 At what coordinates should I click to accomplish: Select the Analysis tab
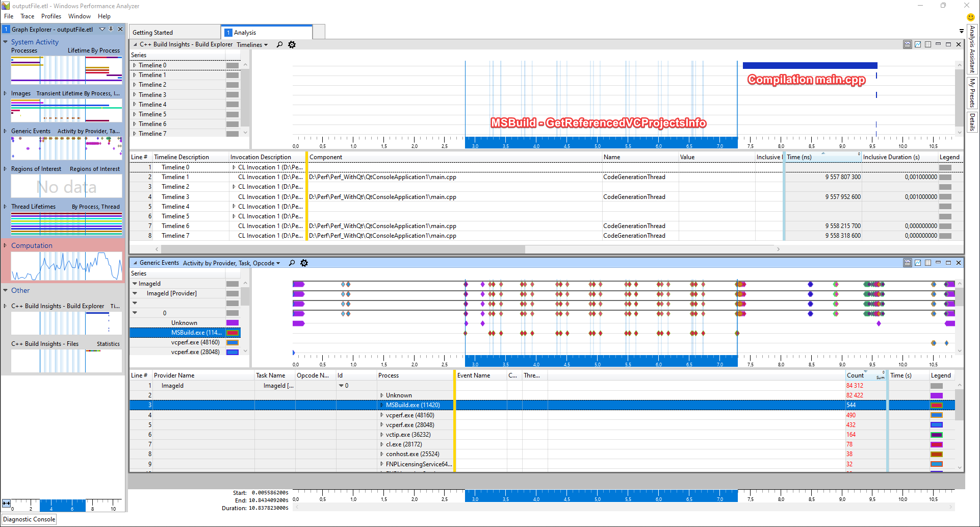pyautogui.click(x=267, y=32)
